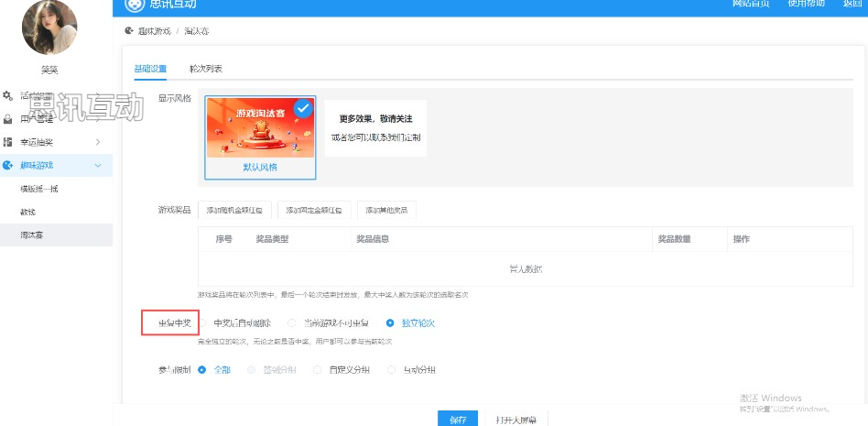
Task: Click the 活动设置 gear icon
Action: 7,95
